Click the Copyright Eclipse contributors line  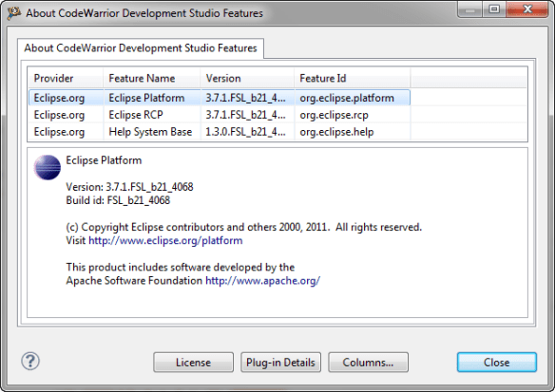point(244,227)
